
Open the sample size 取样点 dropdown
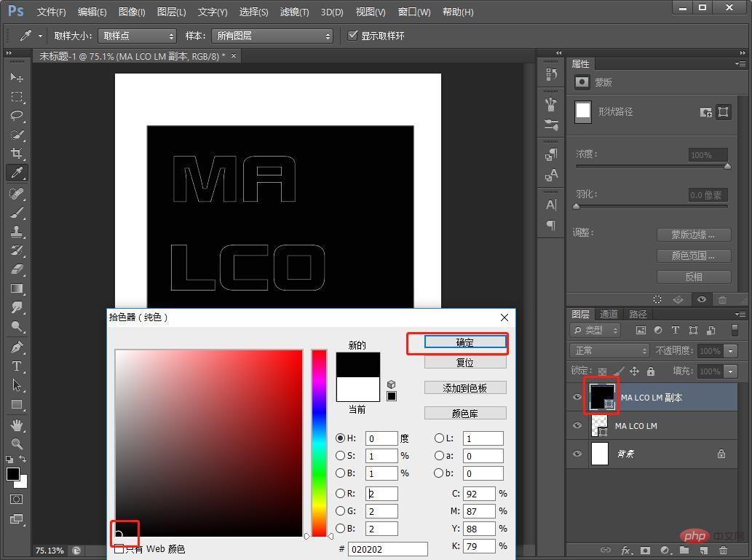(x=137, y=36)
